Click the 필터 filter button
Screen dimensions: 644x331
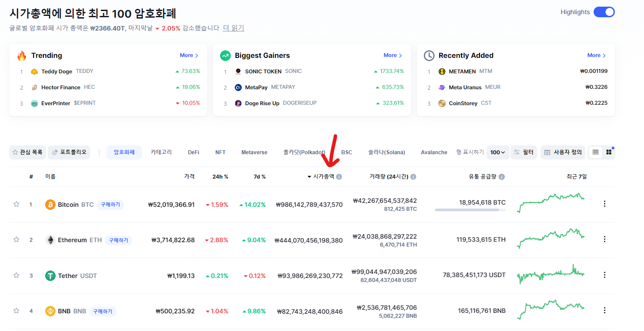tap(524, 152)
